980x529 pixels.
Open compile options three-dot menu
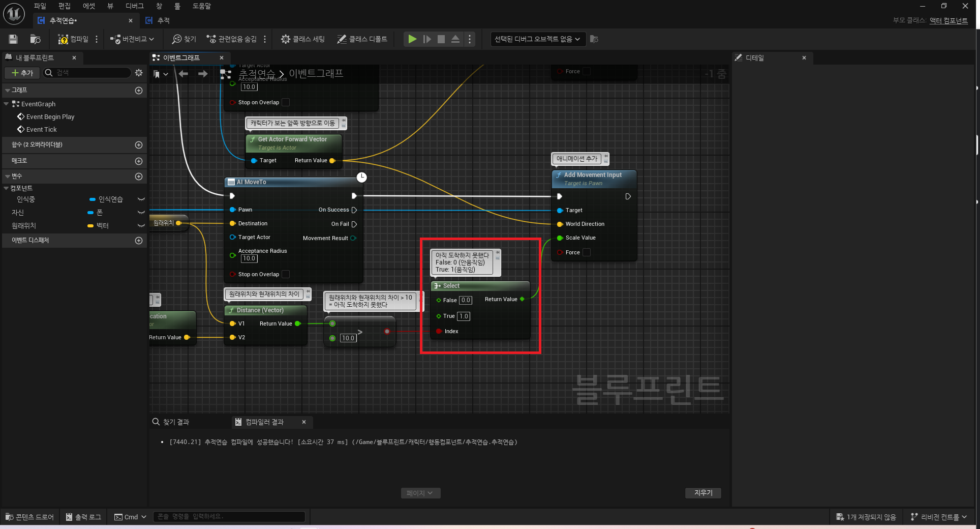point(97,39)
